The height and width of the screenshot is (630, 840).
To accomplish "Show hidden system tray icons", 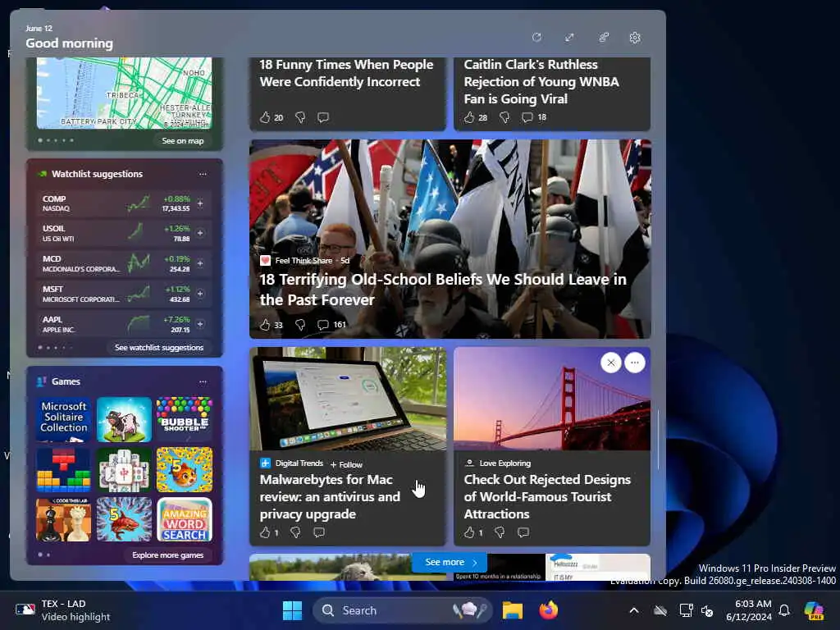I will 634,610.
